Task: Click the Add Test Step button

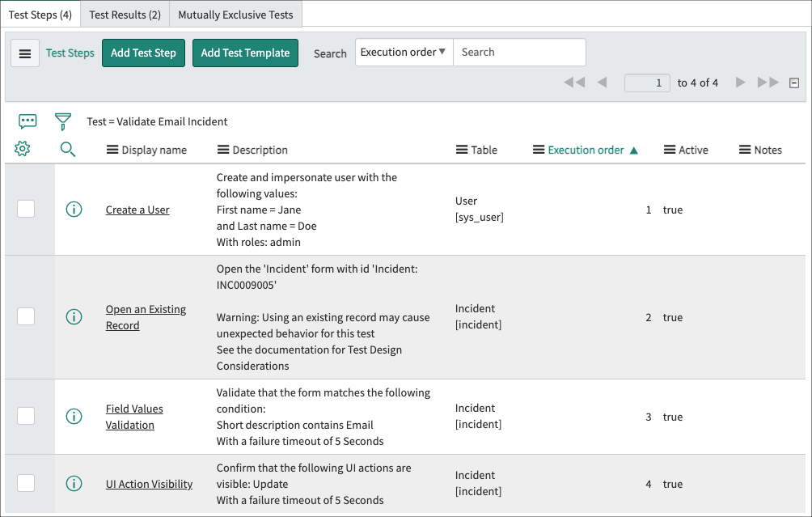Action: click(143, 53)
